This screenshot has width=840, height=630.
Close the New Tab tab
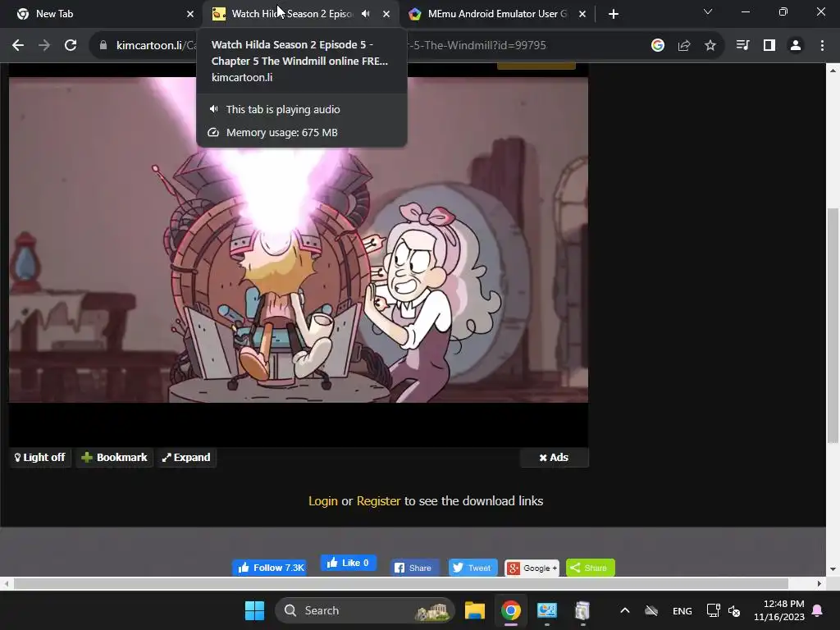pyautogui.click(x=190, y=14)
